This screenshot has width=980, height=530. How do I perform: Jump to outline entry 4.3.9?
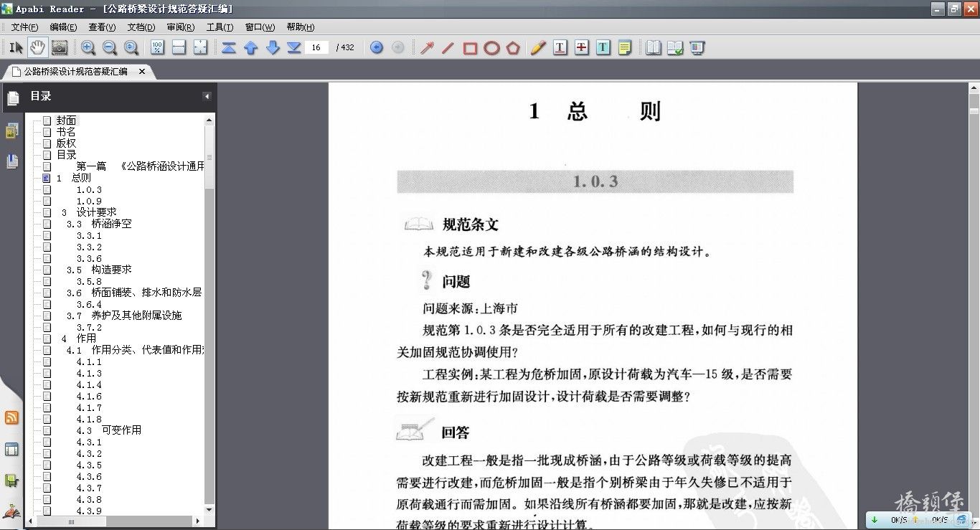click(x=89, y=511)
